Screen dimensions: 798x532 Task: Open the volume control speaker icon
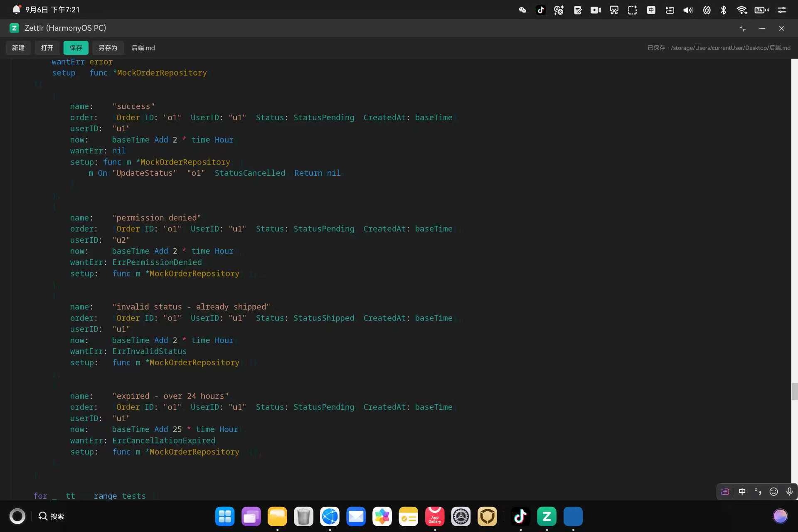(688, 10)
